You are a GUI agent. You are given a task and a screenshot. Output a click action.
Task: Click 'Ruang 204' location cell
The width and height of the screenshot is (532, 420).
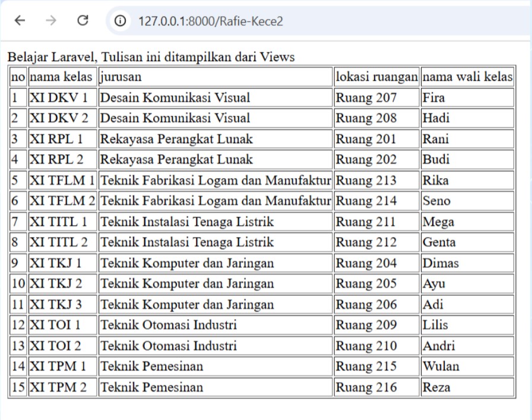[x=376, y=263]
